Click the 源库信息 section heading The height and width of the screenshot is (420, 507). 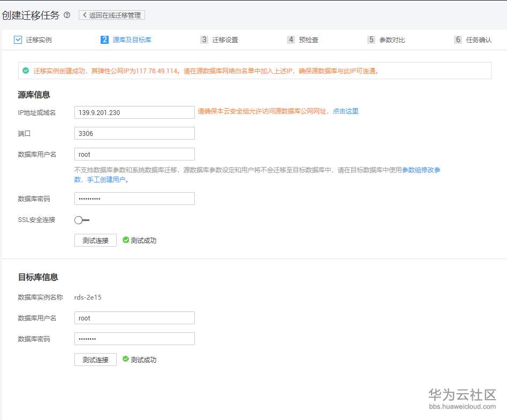click(34, 95)
